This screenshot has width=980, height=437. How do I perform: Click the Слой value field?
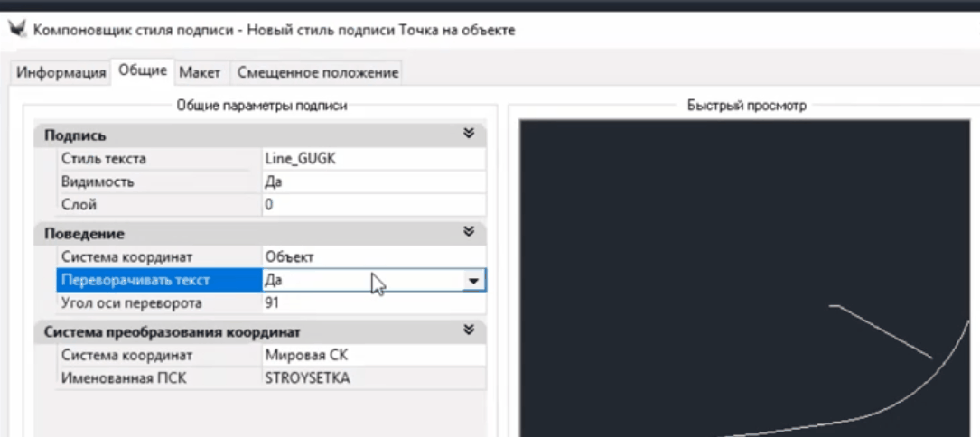tap(372, 205)
